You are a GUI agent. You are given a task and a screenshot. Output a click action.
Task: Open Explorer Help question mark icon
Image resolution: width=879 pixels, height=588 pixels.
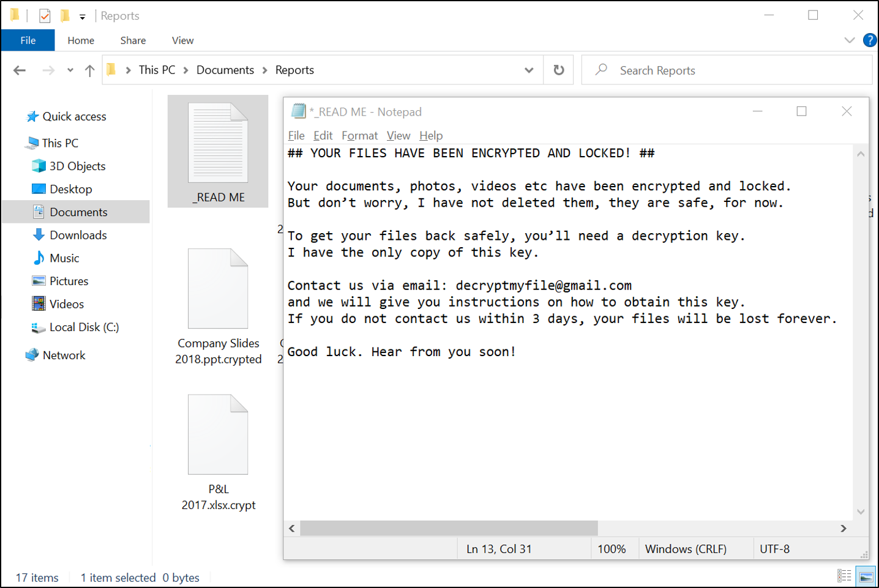point(870,40)
